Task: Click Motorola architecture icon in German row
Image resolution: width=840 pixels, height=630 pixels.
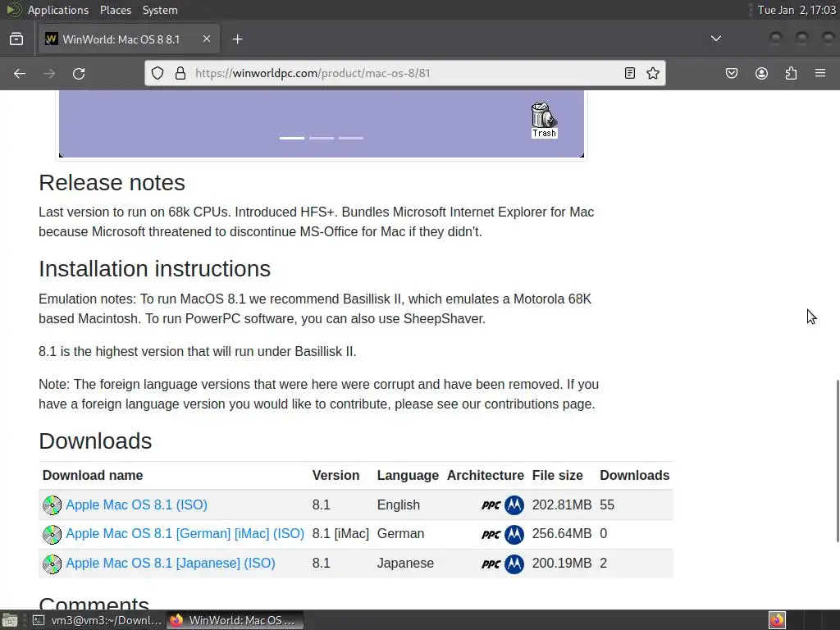Action: 514,535
